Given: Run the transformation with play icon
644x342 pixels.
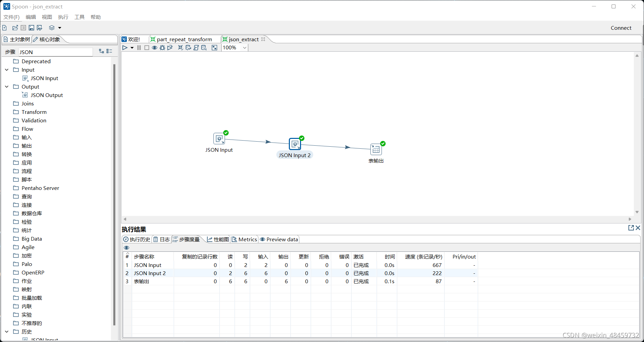Looking at the screenshot, I should (x=125, y=48).
